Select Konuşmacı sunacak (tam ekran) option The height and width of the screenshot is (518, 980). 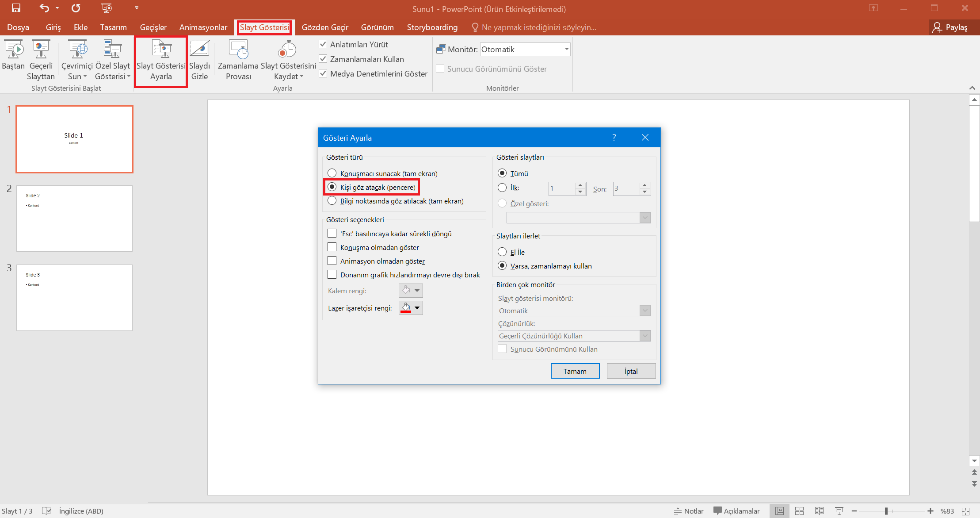[x=332, y=173]
